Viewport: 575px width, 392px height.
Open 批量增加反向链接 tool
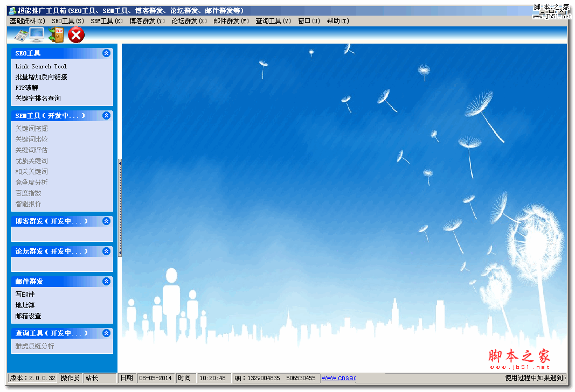pyautogui.click(x=41, y=77)
